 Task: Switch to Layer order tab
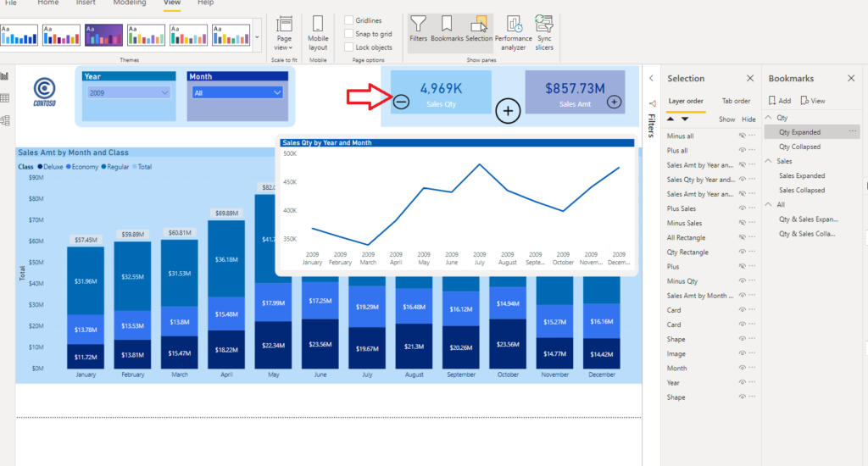pos(685,101)
